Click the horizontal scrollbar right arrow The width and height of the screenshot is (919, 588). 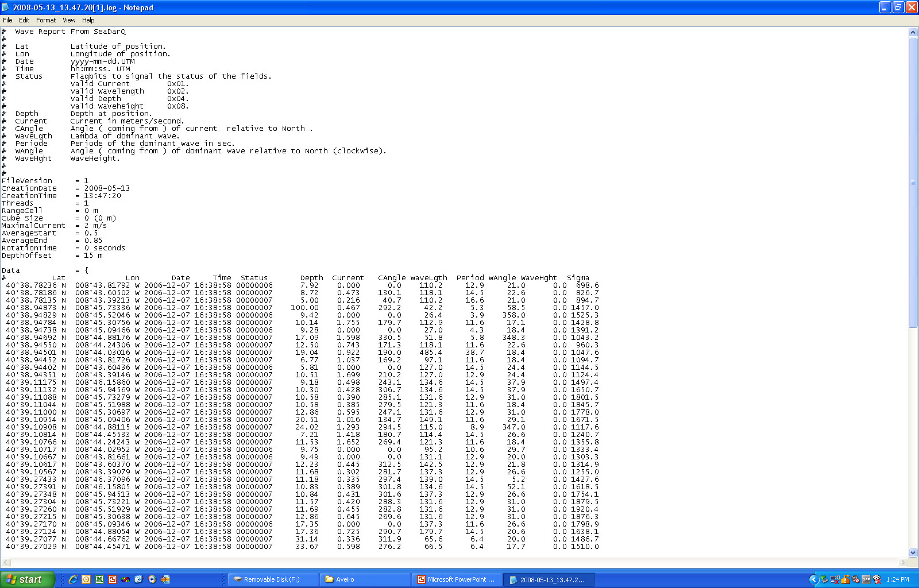[x=903, y=562]
